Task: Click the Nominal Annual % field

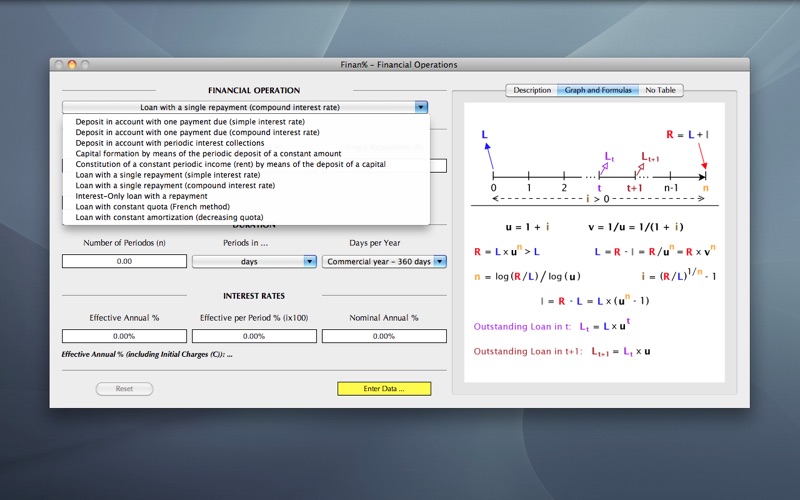Action: [x=384, y=336]
